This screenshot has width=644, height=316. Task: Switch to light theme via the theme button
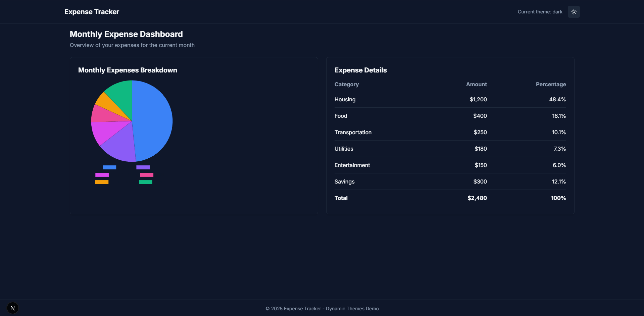coord(574,12)
